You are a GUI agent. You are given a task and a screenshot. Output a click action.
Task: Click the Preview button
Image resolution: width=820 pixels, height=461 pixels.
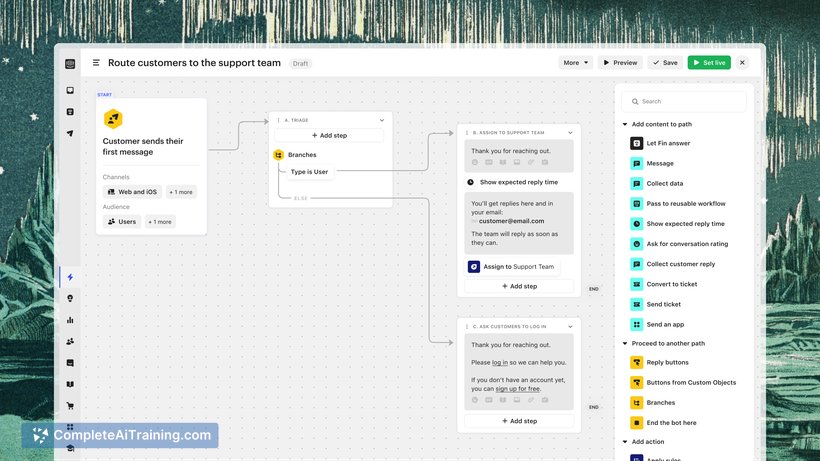click(x=620, y=63)
